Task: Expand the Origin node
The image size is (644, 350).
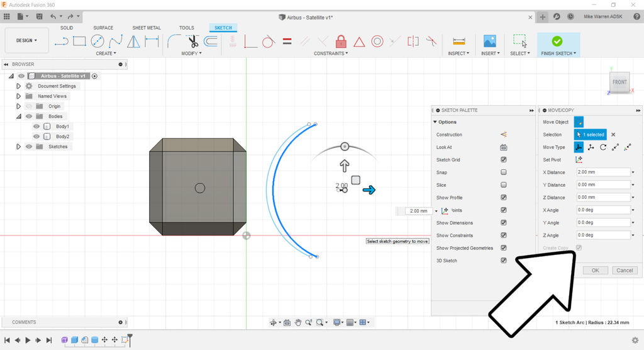Action: 18,106
